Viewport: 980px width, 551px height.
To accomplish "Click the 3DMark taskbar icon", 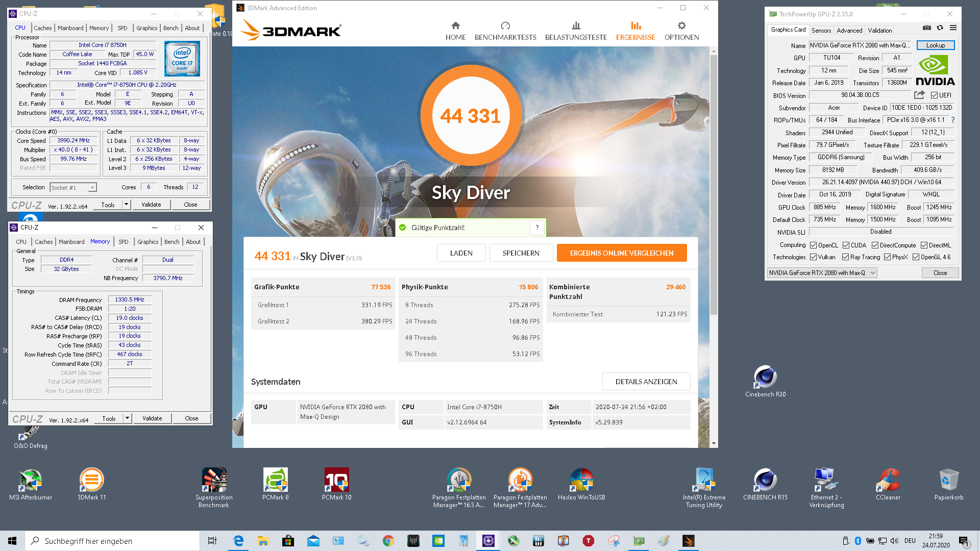I will point(689,541).
